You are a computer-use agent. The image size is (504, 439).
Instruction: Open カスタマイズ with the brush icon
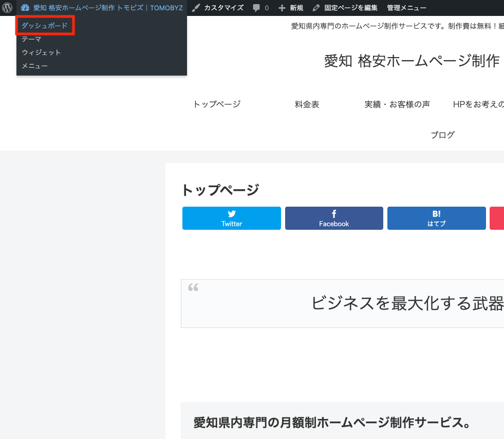click(218, 8)
